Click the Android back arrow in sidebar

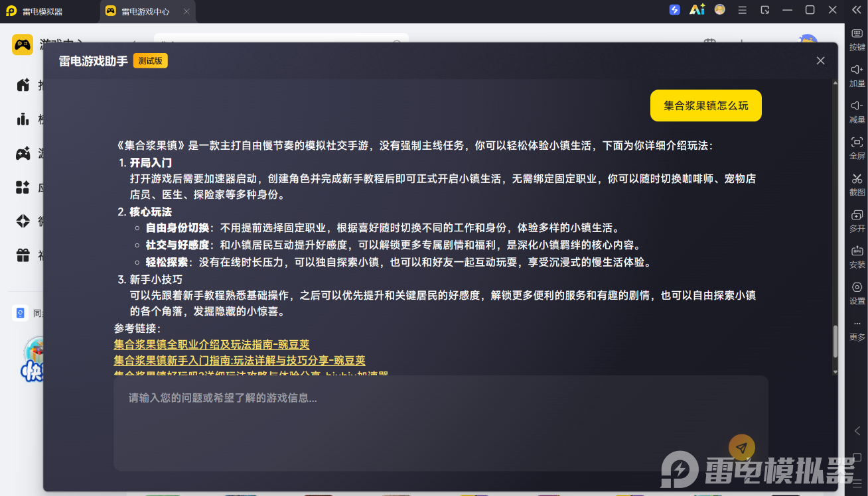tap(857, 431)
